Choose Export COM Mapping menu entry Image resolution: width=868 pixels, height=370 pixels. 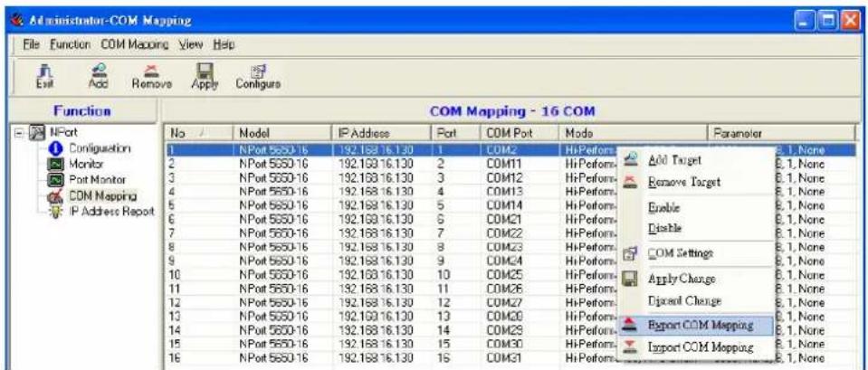tap(696, 325)
